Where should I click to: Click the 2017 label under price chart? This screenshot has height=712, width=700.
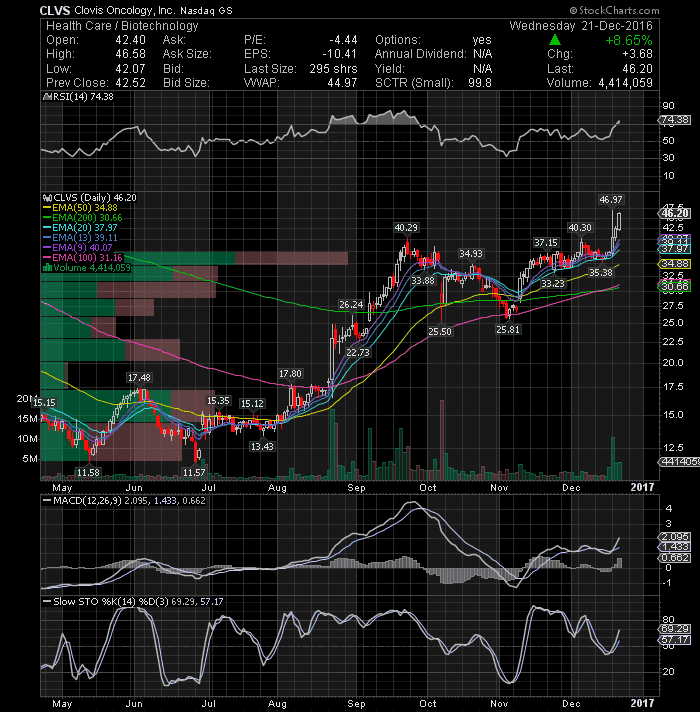642,487
